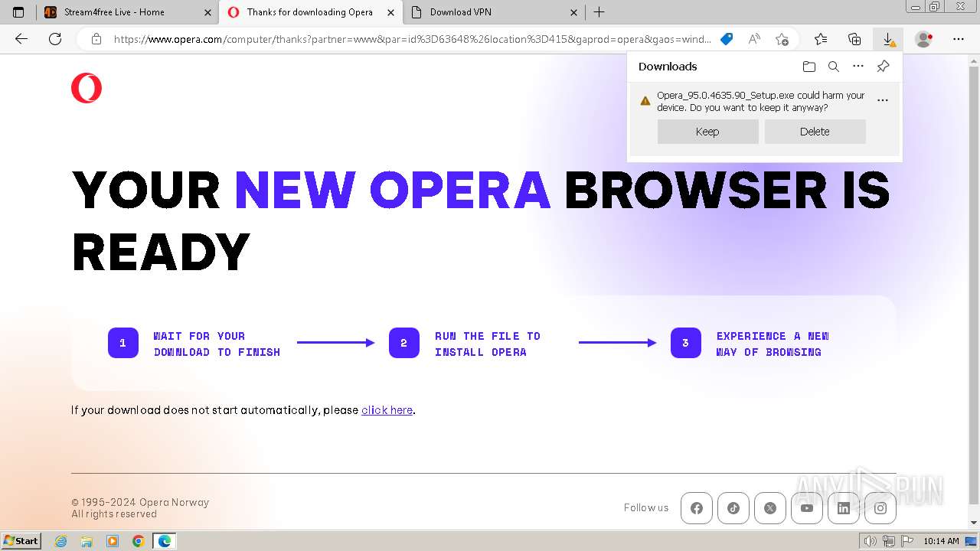The width and height of the screenshot is (980, 551).
Task: Pin the Downloads panel
Action: point(883,67)
